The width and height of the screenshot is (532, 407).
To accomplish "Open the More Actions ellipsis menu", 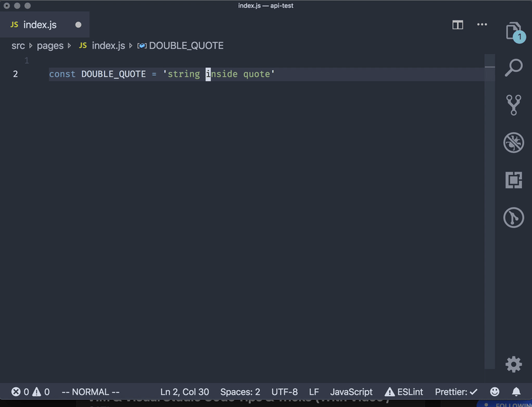I will [482, 24].
